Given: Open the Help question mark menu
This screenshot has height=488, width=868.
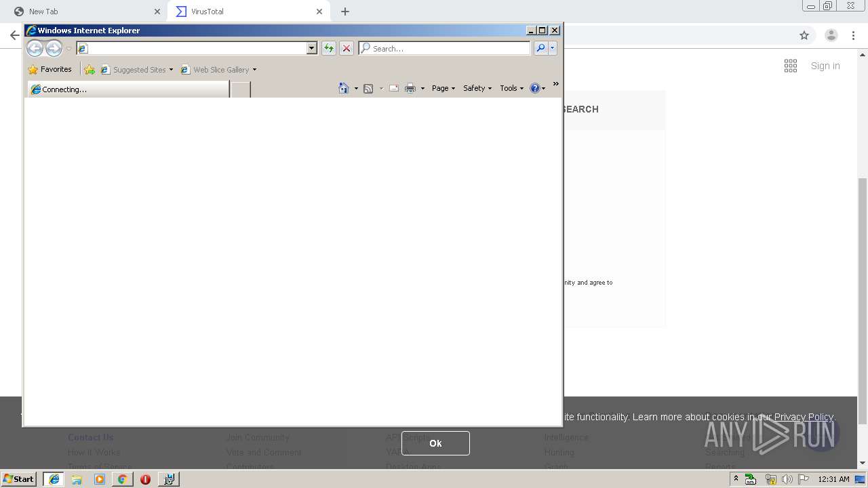Looking at the screenshot, I should pyautogui.click(x=537, y=88).
